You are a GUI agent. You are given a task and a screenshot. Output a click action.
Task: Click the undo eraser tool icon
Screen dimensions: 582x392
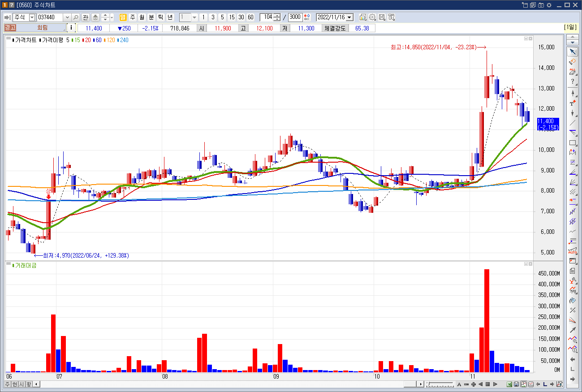click(x=573, y=61)
